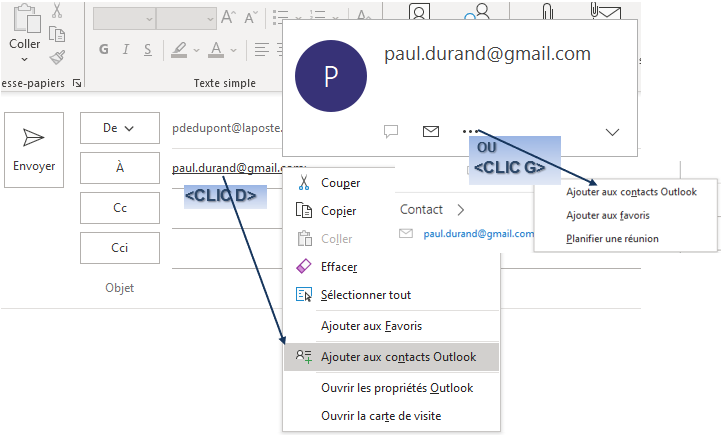Click the copy icon next to Copier
Viewport: 721px width, 435px height.
[x=303, y=210]
